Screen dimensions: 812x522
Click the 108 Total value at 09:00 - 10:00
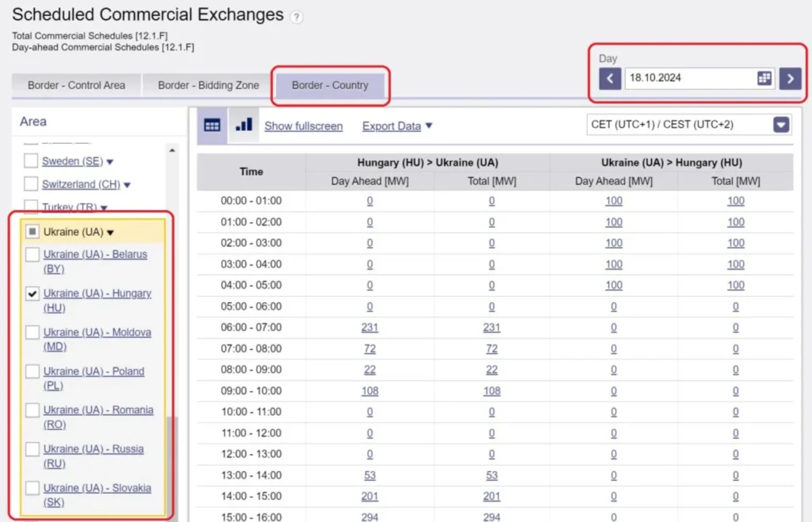[491, 391]
